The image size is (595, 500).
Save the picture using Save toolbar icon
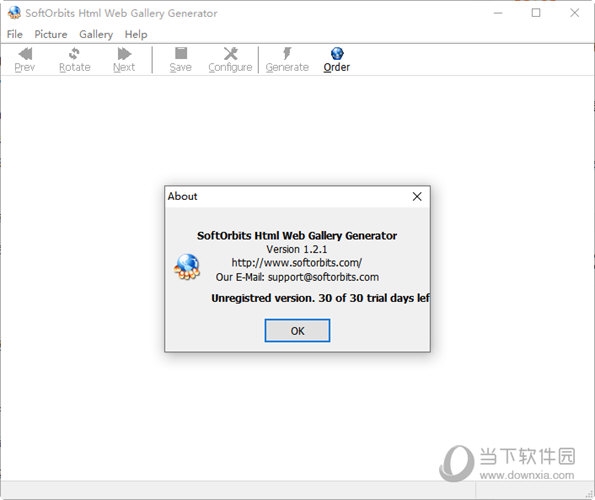(181, 60)
